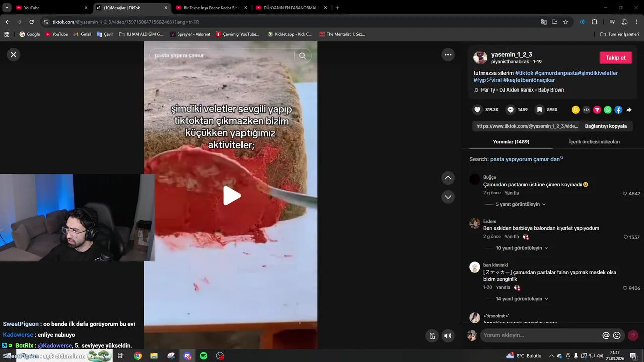
Task: Open Chrome three-dot menu
Action: click(636, 22)
